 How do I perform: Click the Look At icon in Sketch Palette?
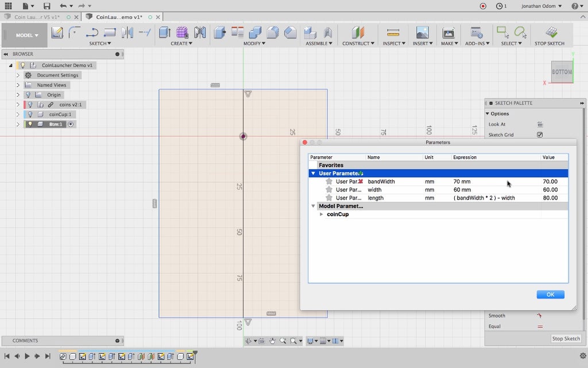(540, 124)
